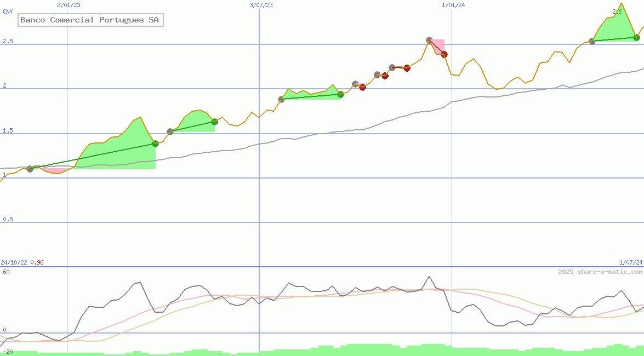Select the 1/01/24 date label at top
644x356 pixels.
click(453, 5)
